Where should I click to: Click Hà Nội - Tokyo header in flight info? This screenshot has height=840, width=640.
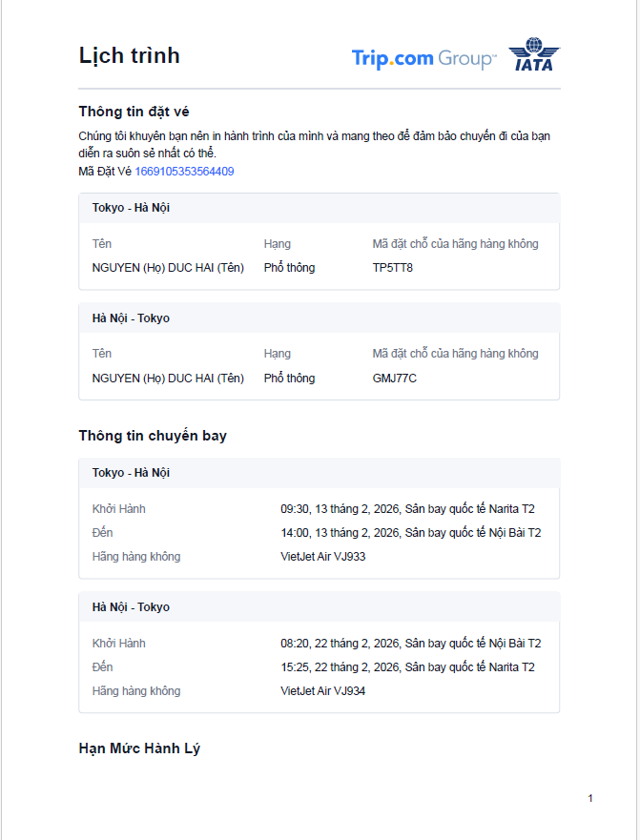pyautogui.click(x=131, y=607)
